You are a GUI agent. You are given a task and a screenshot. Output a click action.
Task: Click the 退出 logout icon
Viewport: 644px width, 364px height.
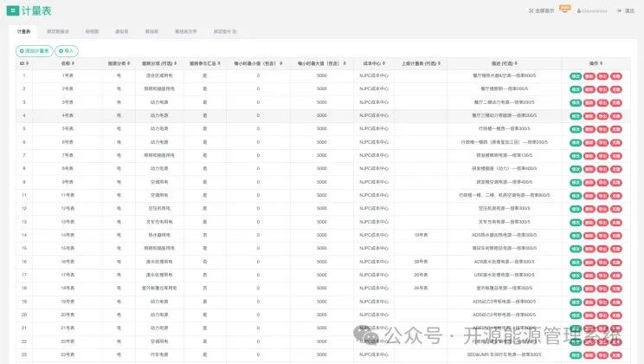[x=620, y=10]
